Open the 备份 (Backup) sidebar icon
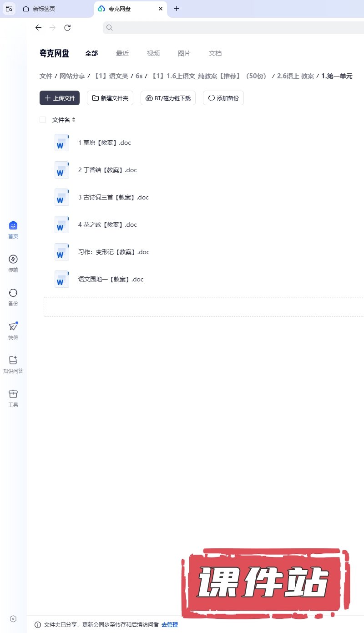This screenshot has height=633, width=364. tap(13, 297)
